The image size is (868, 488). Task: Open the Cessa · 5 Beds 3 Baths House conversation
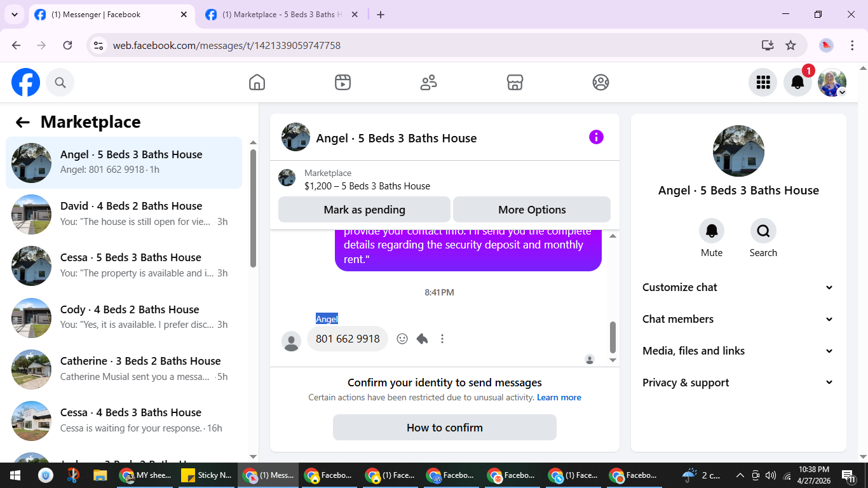(124, 266)
